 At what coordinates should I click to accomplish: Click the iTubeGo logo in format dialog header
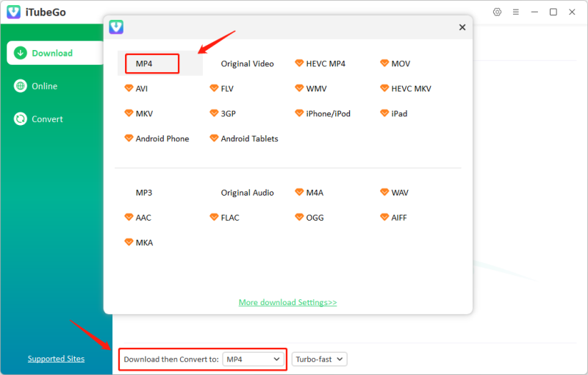pyautogui.click(x=116, y=27)
